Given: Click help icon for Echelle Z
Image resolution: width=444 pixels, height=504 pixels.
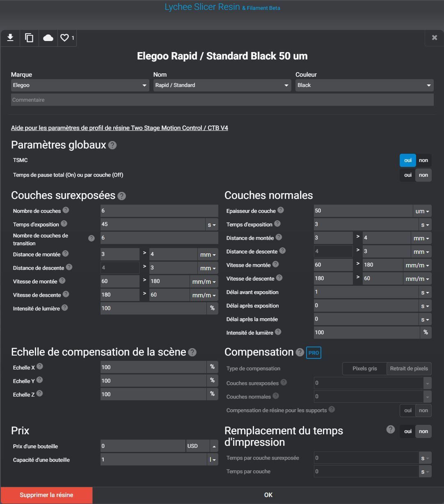Looking at the screenshot, I should [39, 394].
